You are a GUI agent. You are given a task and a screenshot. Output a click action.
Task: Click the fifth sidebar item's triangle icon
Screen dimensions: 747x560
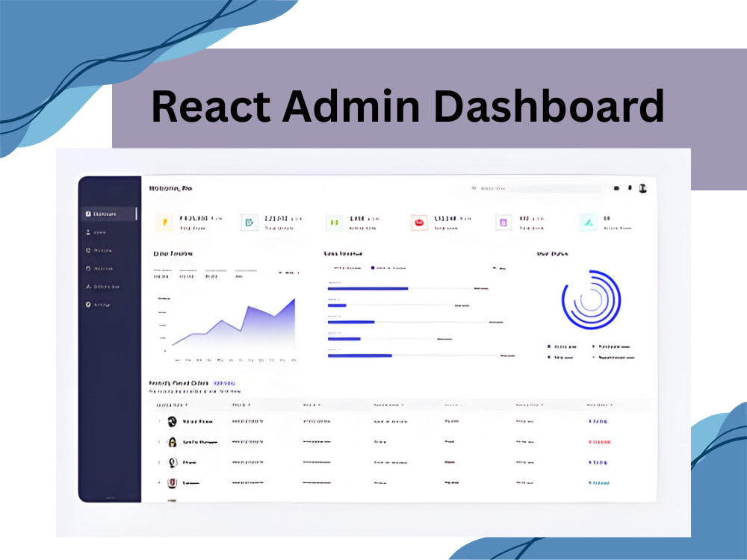[88, 287]
